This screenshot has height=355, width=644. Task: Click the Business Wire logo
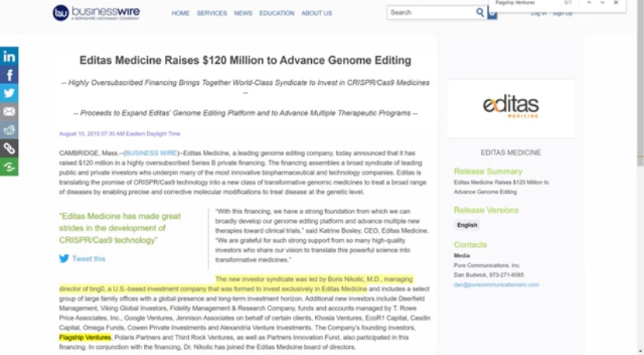pyautogui.click(x=96, y=12)
